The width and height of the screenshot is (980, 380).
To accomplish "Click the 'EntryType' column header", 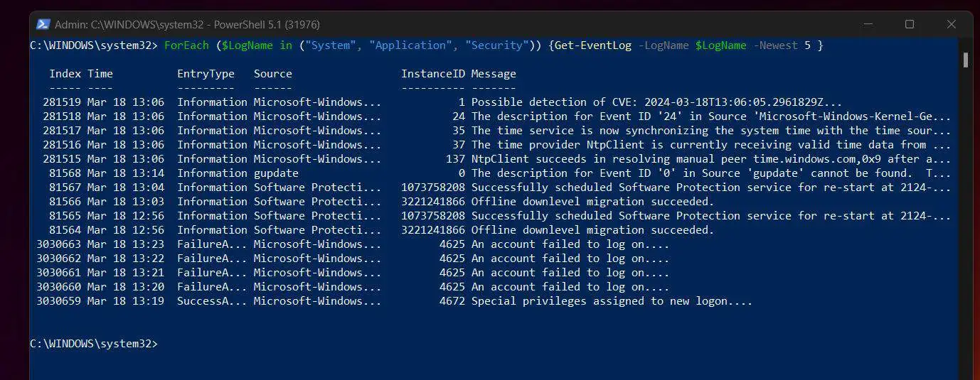I will click(206, 74).
